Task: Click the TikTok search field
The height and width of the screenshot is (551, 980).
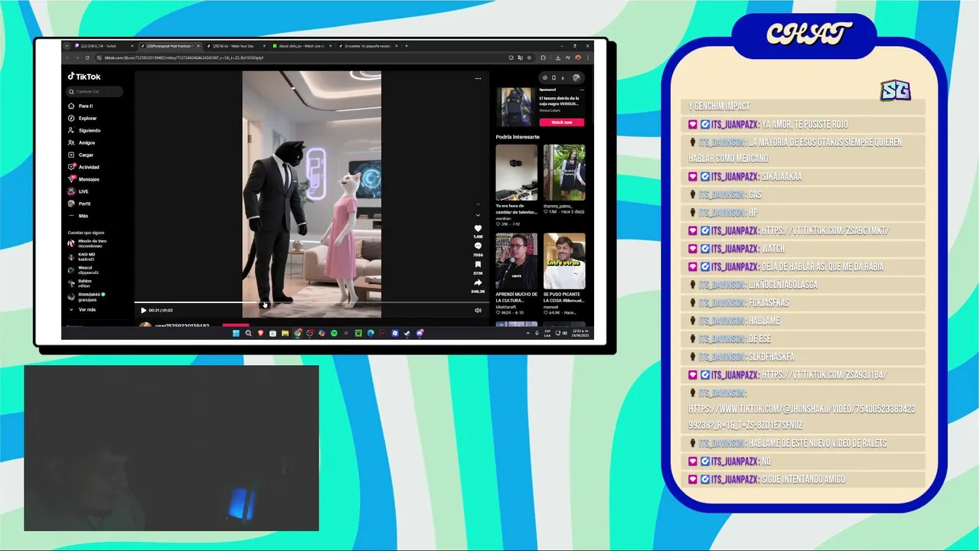Action: (95, 91)
